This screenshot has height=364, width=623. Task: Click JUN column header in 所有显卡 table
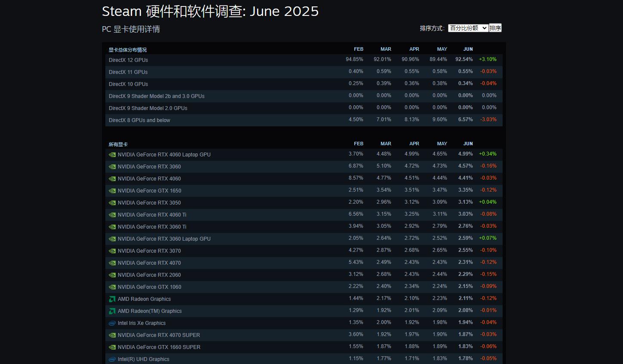click(468, 144)
